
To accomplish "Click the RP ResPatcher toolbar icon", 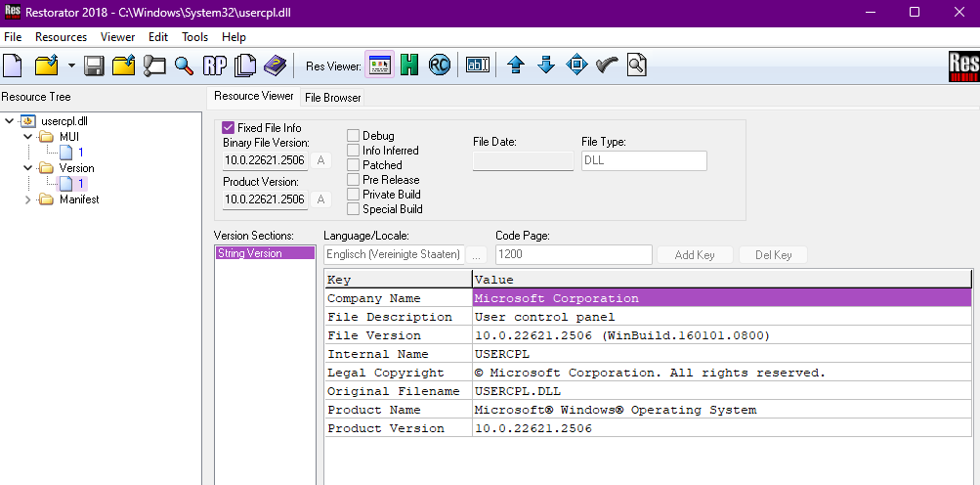I will tap(214, 65).
